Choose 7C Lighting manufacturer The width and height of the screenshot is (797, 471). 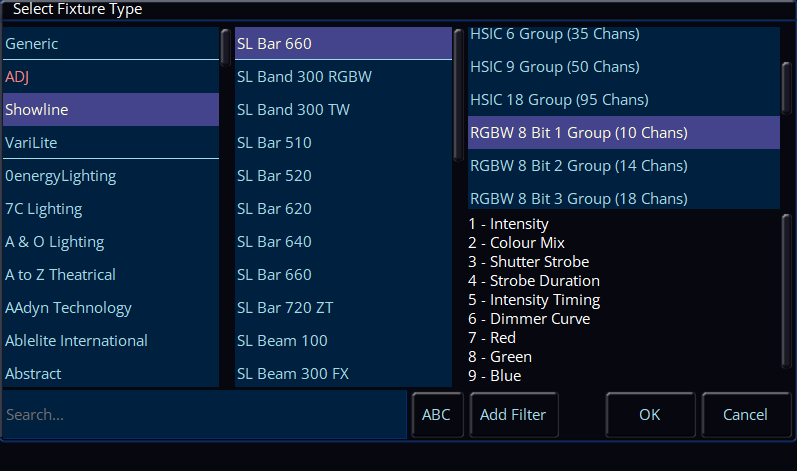click(x=111, y=209)
